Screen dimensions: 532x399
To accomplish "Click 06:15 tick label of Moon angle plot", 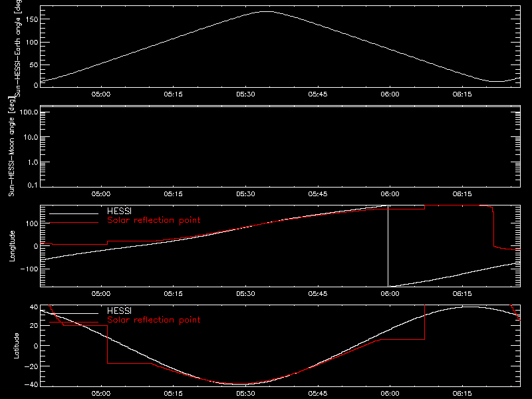I will pos(462,194).
